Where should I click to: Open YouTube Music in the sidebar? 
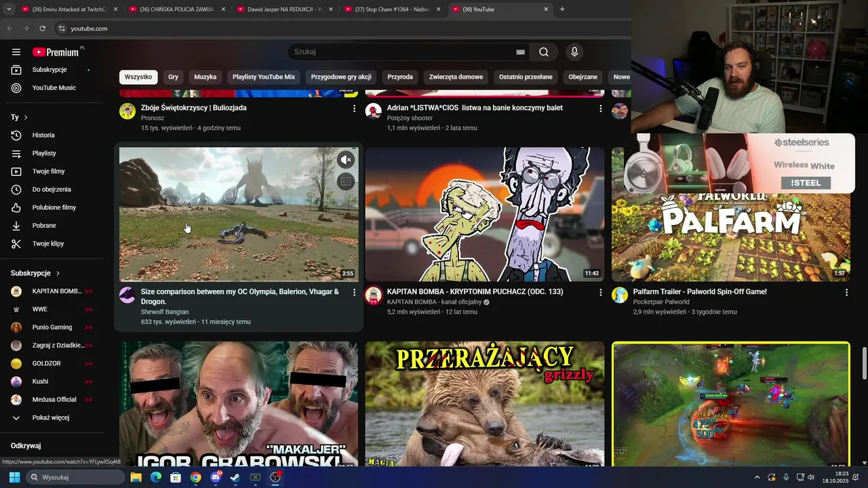53,88
